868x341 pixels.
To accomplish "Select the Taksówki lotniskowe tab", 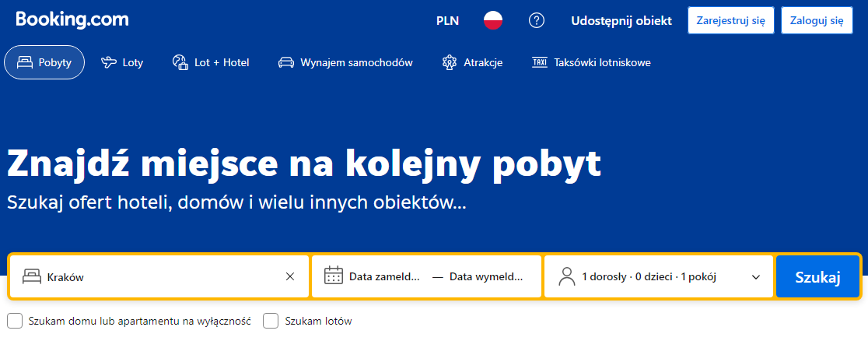I will point(590,62).
